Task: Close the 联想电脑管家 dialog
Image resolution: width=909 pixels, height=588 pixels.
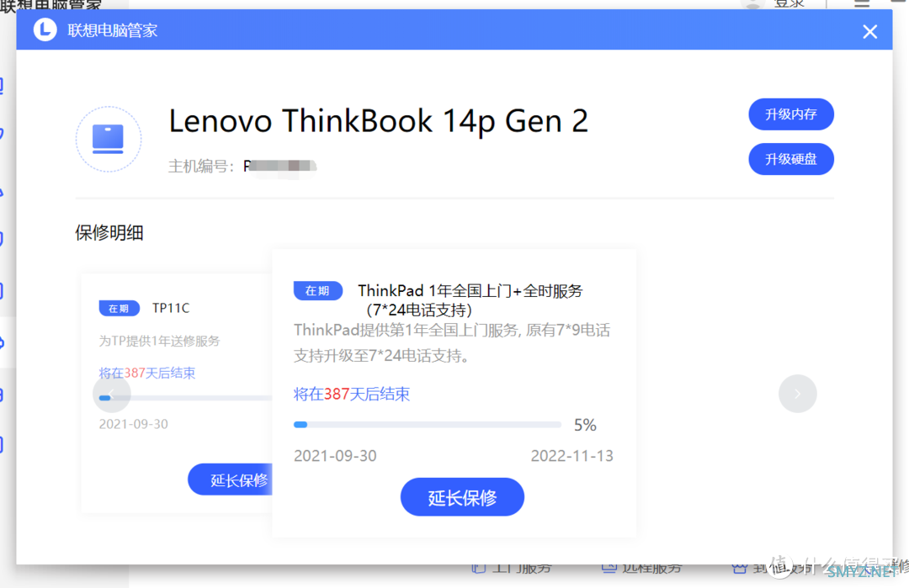Action: click(869, 31)
